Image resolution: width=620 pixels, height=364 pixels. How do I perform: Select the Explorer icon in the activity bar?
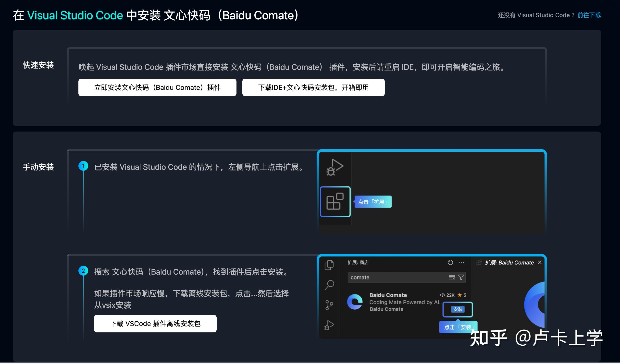329,265
